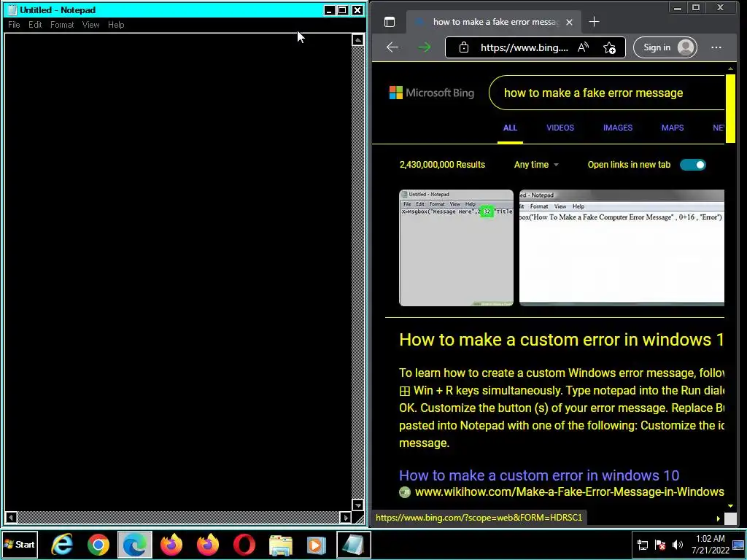Expand the Any time filter dropdown
The image size is (747, 560).
pos(536,165)
